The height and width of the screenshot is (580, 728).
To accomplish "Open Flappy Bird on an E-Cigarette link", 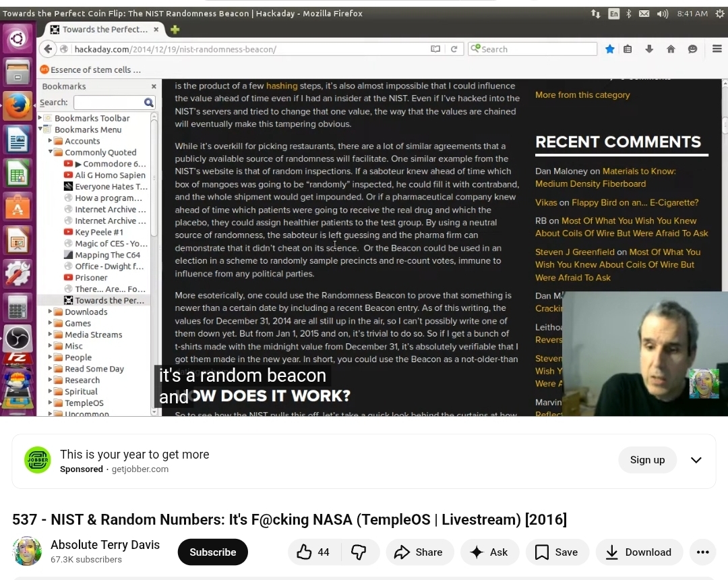I will coord(635,202).
